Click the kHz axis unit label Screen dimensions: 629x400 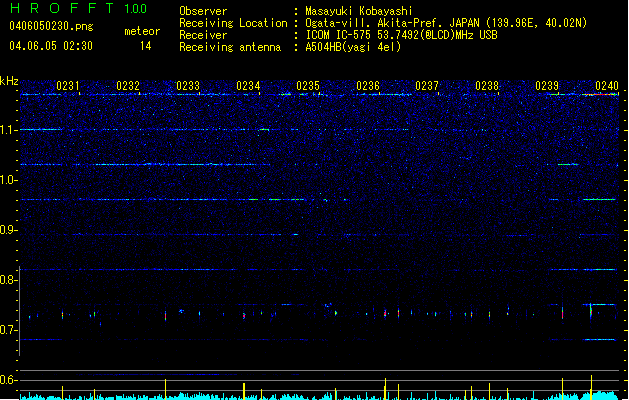coord(9,81)
